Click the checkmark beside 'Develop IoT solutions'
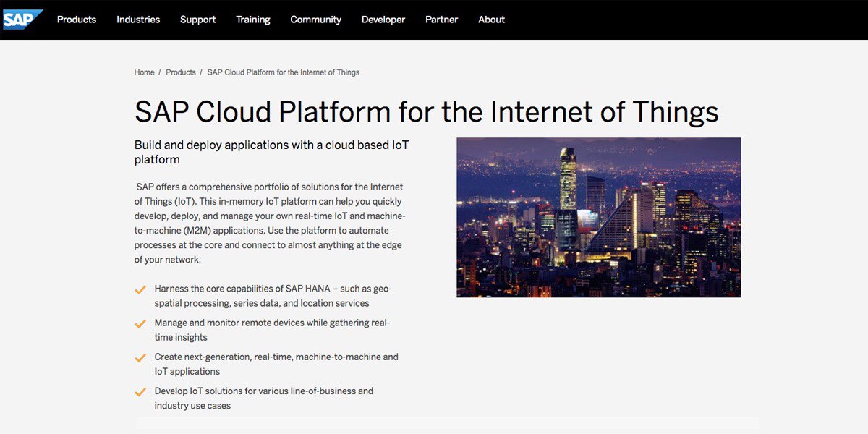Screen dimensions: 868x434 click(140, 392)
